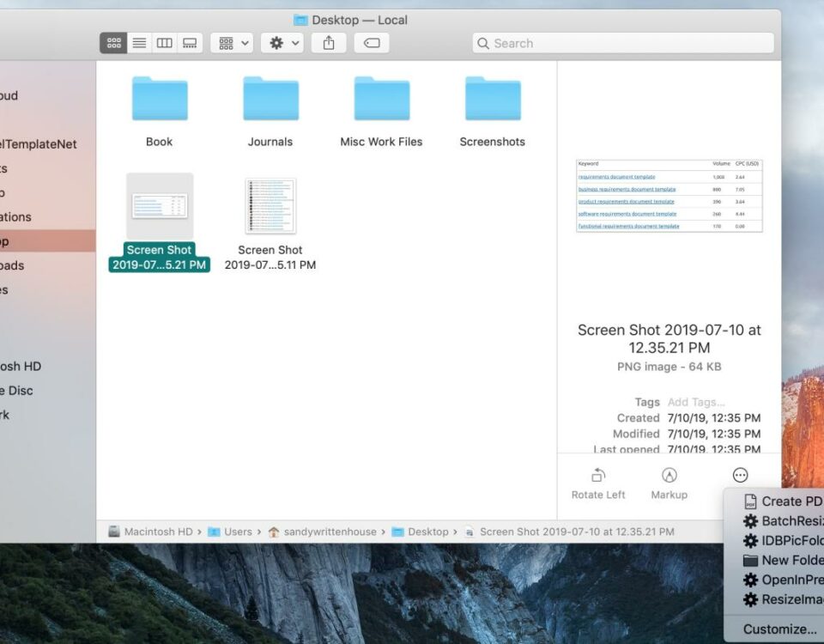The width and height of the screenshot is (824, 644).
Task: Click the Screen Shot file in path bar
Action: [x=570, y=532]
